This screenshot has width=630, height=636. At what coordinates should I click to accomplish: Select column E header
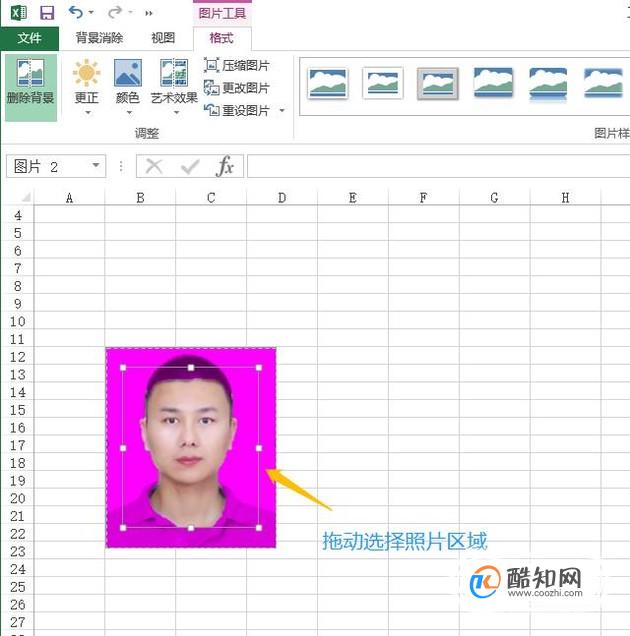tap(353, 198)
